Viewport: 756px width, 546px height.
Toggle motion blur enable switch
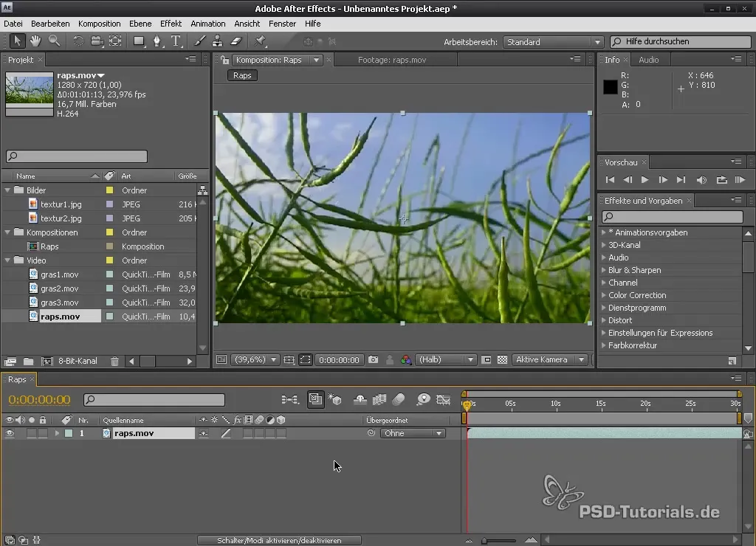(399, 399)
